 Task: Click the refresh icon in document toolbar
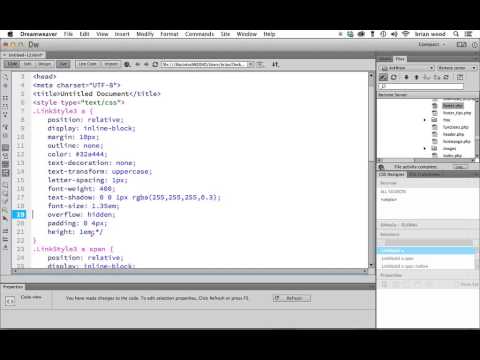[x=155, y=64]
